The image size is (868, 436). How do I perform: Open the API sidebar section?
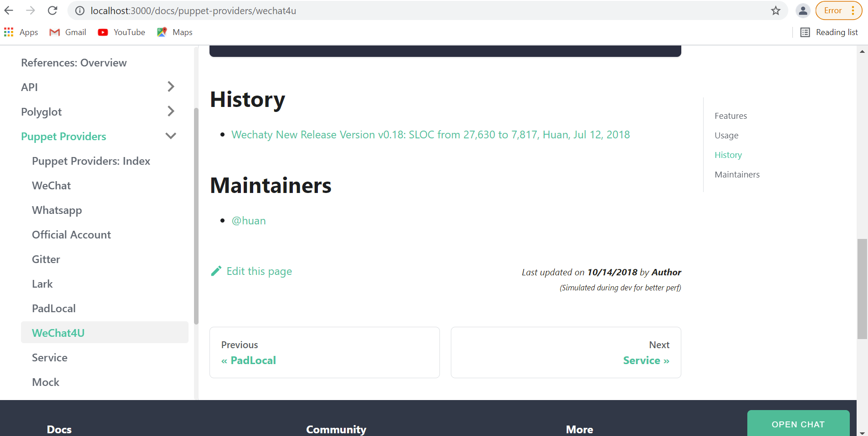click(x=29, y=87)
